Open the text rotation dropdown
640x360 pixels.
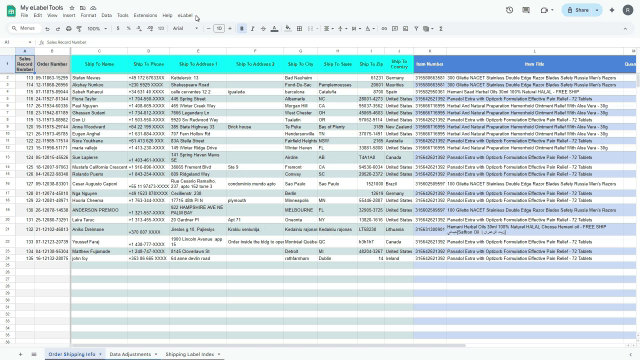click(x=369, y=29)
